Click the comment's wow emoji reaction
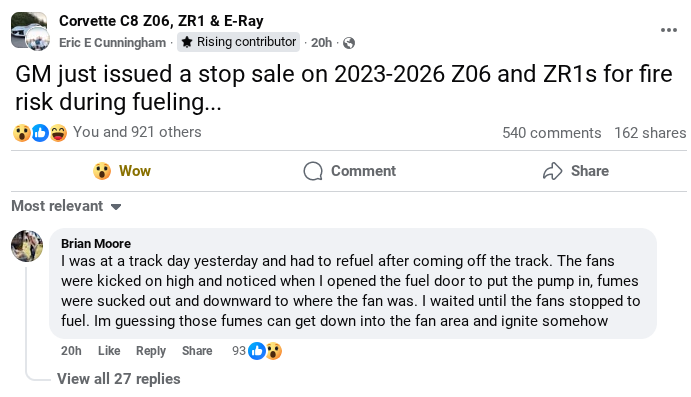The image size is (691, 397). click(274, 351)
